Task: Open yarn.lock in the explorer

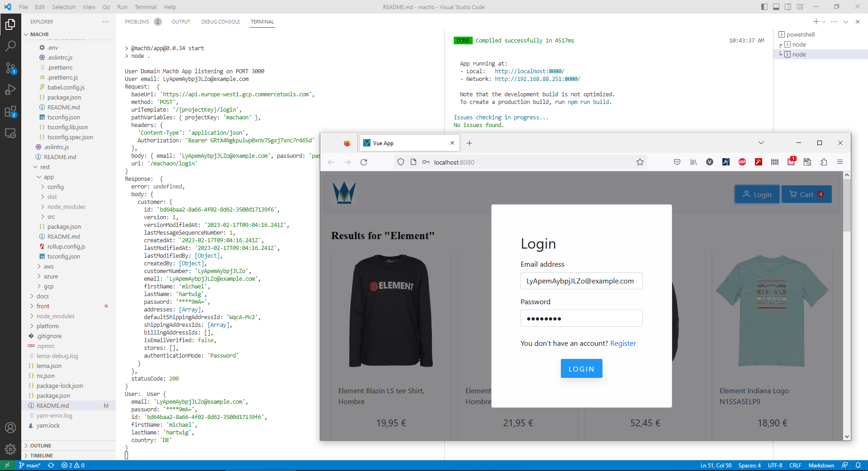Action: tap(48, 425)
